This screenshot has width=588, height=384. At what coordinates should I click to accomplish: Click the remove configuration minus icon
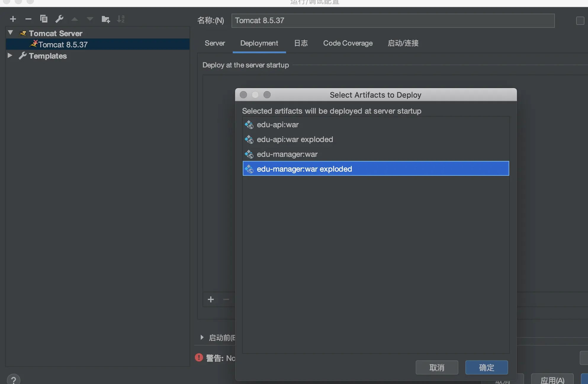[28, 19]
